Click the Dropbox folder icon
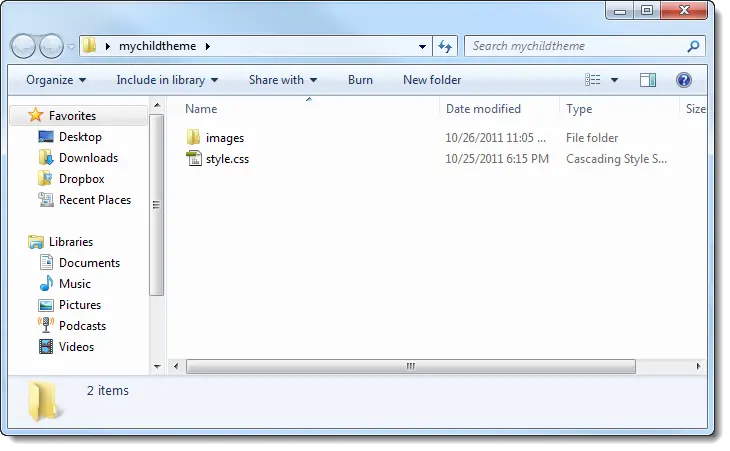730x451 pixels. 45,178
